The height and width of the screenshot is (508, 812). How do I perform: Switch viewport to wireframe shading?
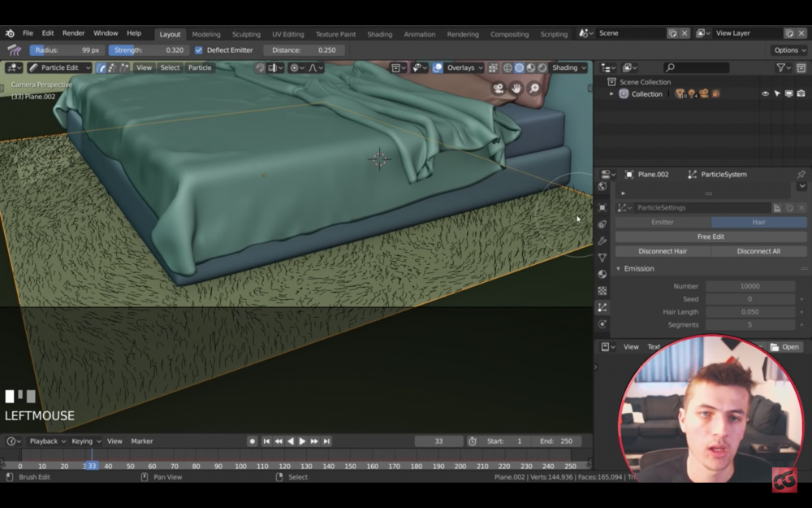pyautogui.click(x=508, y=68)
